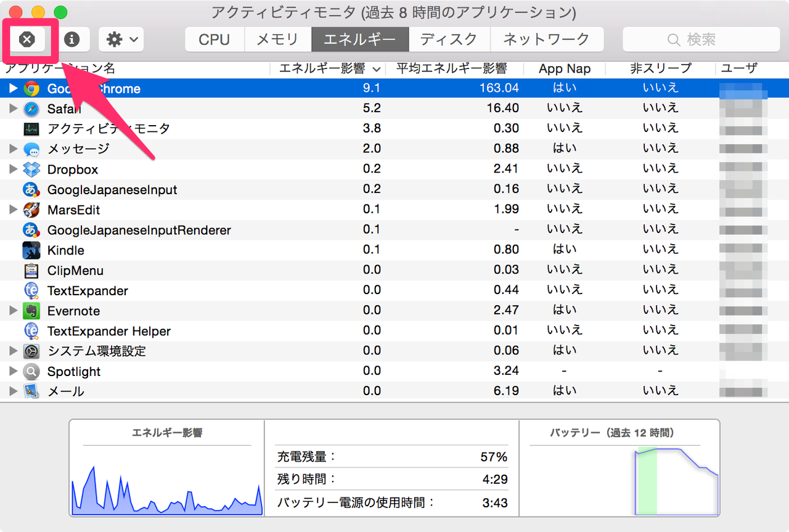This screenshot has width=789, height=532.
Task: Click the システム環境設定 gear icon
Action: click(31, 351)
